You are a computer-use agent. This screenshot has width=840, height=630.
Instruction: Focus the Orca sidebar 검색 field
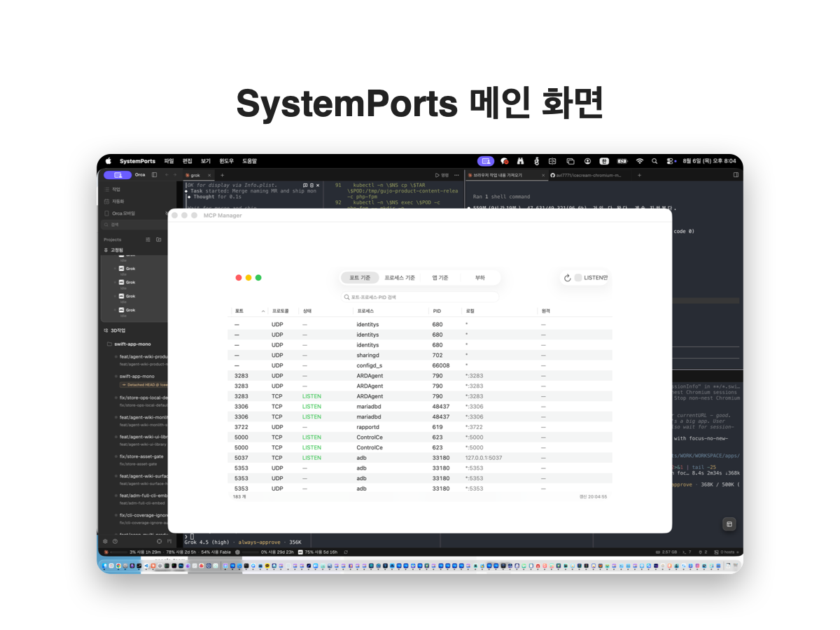pos(134,225)
